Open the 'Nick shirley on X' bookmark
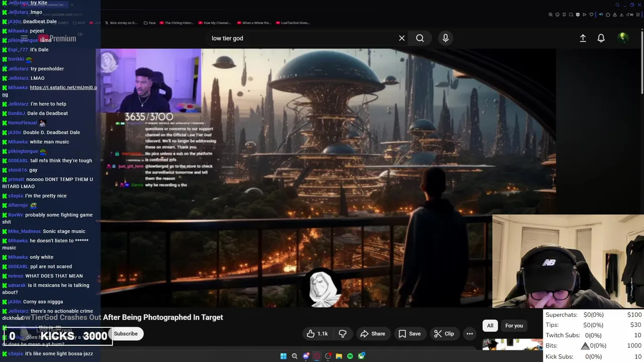The image size is (644, 362). (x=121, y=23)
